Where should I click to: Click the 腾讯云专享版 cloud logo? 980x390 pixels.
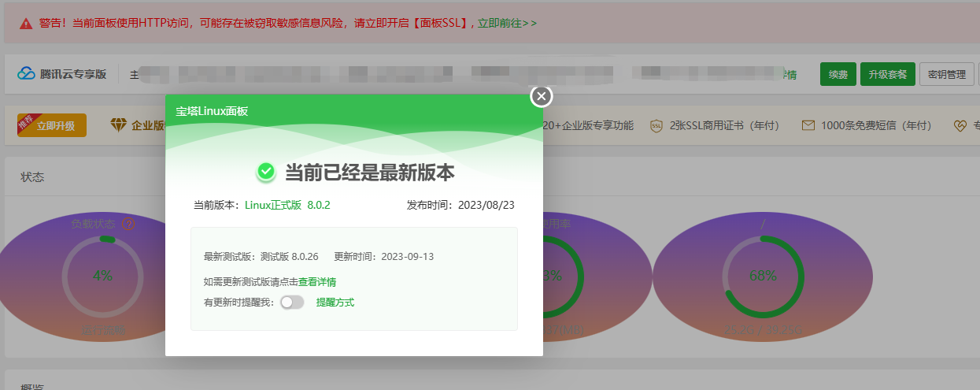(x=27, y=74)
